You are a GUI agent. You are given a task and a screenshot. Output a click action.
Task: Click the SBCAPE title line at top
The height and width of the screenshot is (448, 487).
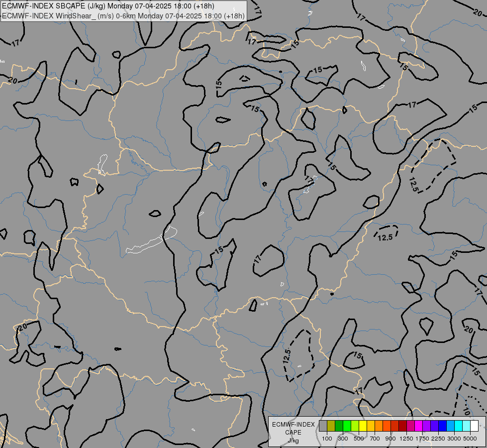(x=108, y=6)
